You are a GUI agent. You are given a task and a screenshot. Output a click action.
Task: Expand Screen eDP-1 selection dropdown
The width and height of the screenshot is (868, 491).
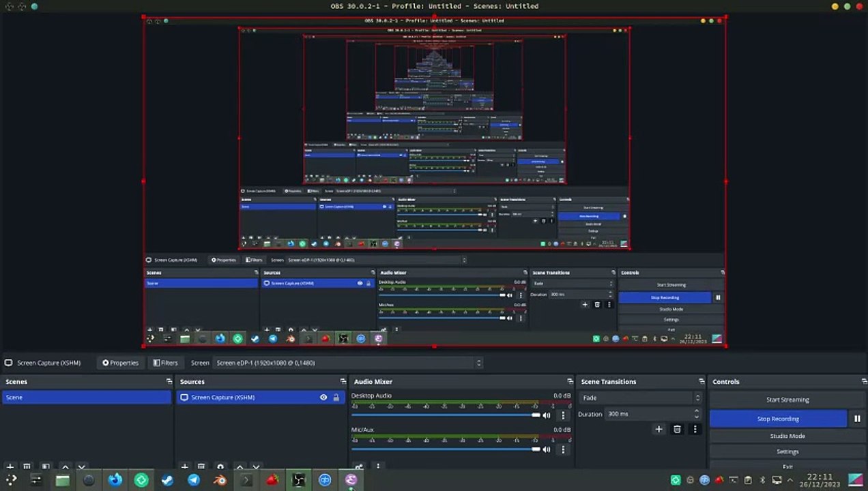pos(348,363)
